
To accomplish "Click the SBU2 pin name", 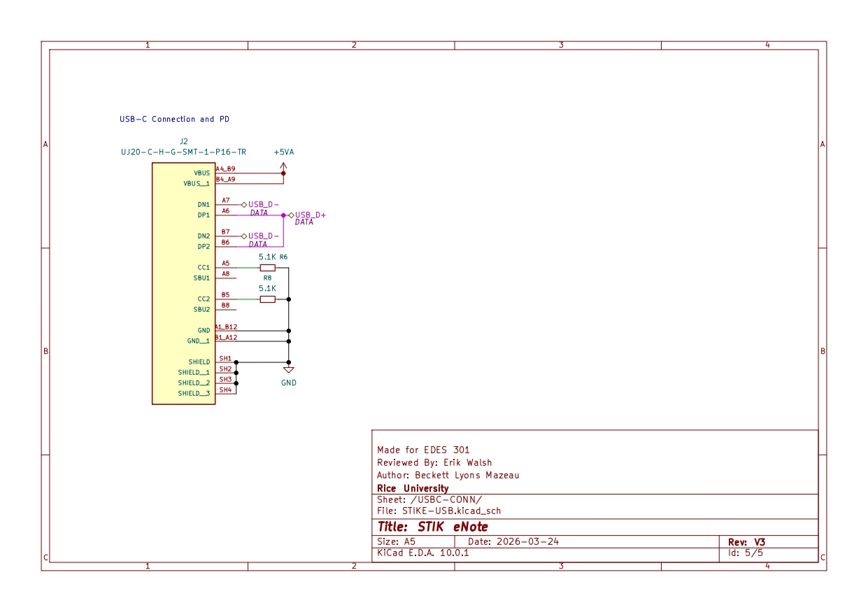I will coord(202,309).
